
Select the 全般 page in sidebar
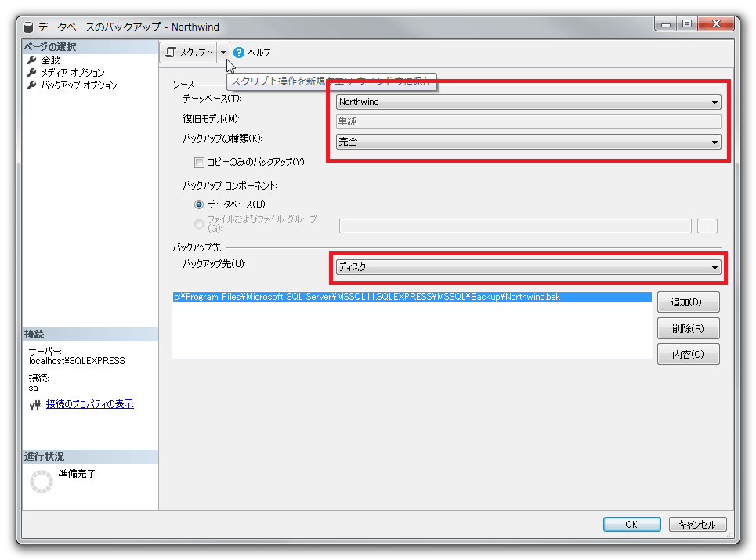[x=50, y=60]
